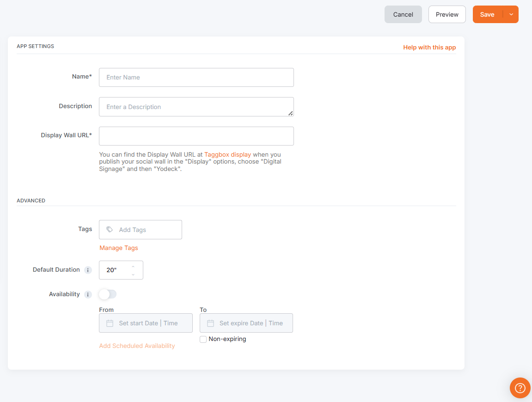This screenshot has height=402, width=532.
Task: Open the Manage Tags link
Action: tap(119, 248)
